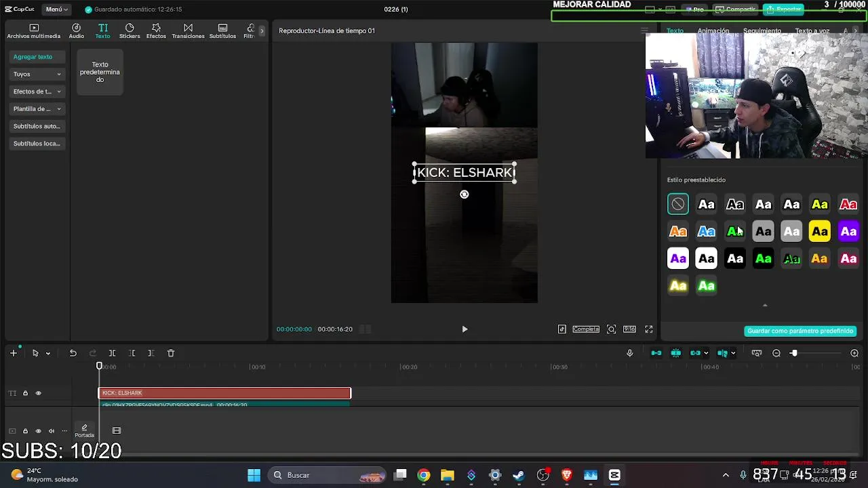Screen dimensions: 868x488
Task: Open the TikTok safe-zone preview icon
Action: [x=562, y=329]
